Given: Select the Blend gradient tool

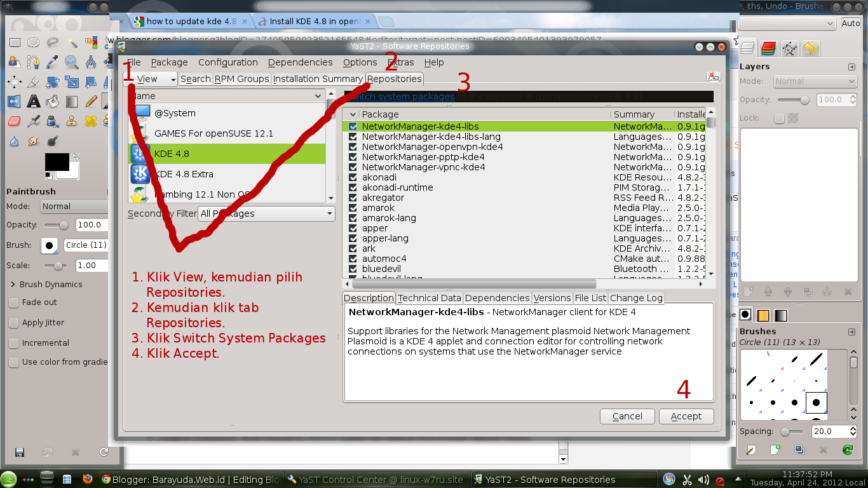Looking at the screenshot, I should pos(72,102).
